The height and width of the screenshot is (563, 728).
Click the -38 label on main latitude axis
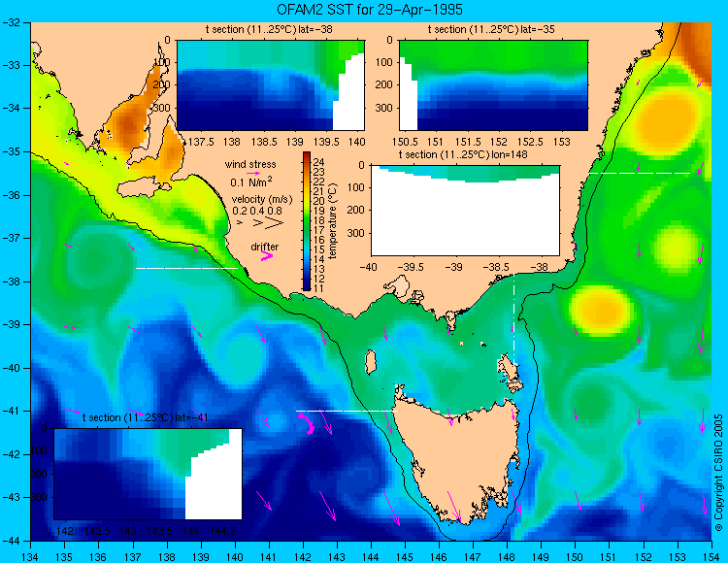pos(10,281)
